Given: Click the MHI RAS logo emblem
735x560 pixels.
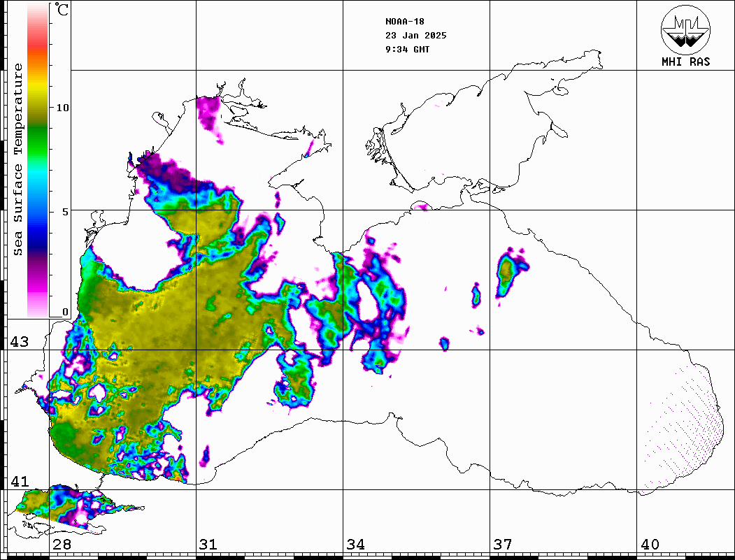Looking at the screenshot, I should coord(686,30).
